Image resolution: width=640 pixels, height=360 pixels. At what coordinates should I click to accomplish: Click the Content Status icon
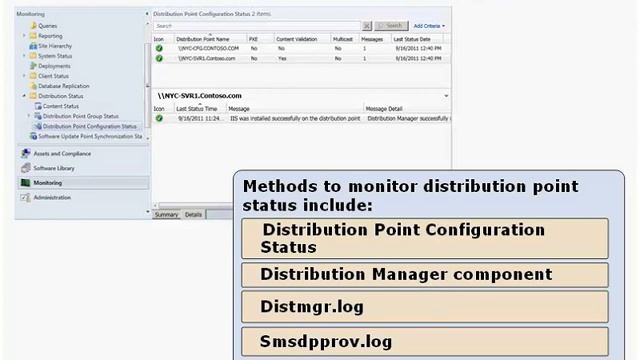coord(38,106)
